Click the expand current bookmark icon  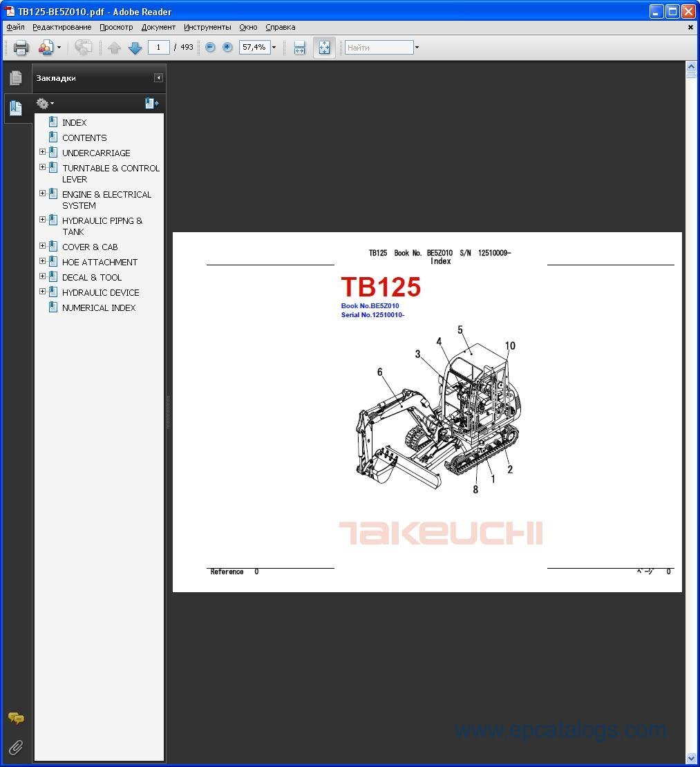coord(151,103)
